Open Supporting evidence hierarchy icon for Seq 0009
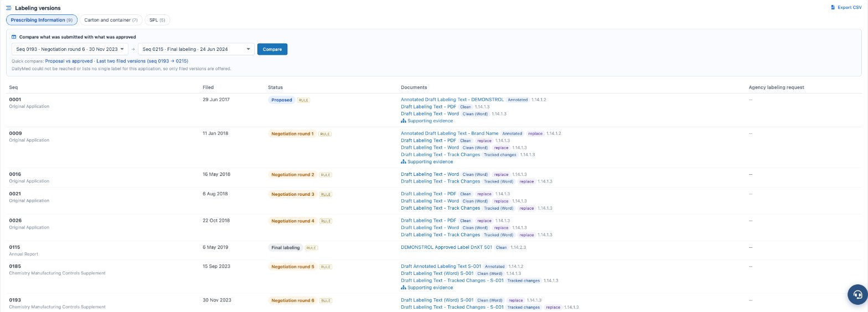 tap(404, 162)
